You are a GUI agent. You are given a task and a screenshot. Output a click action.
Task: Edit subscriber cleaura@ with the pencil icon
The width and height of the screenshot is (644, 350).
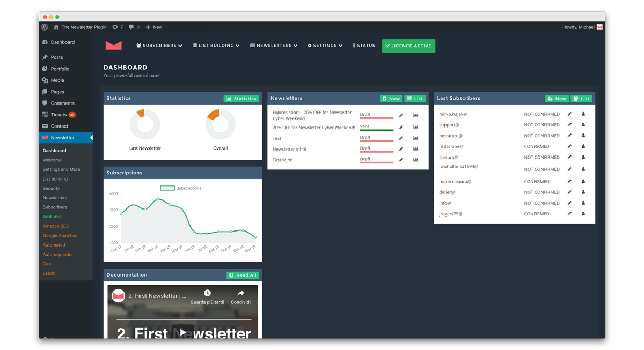click(569, 157)
